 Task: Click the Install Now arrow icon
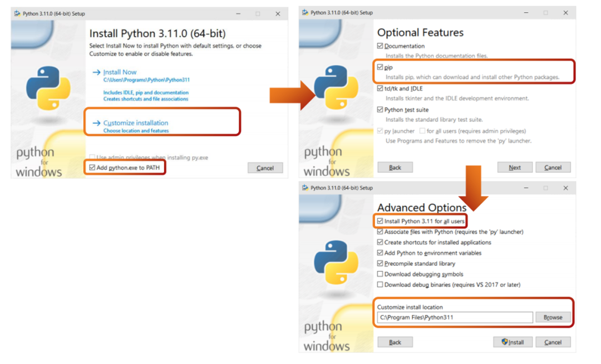tap(97, 72)
